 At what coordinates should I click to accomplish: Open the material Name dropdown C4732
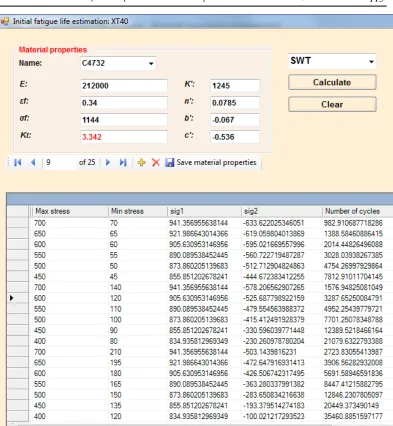pyautogui.click(x=118, y=63)
